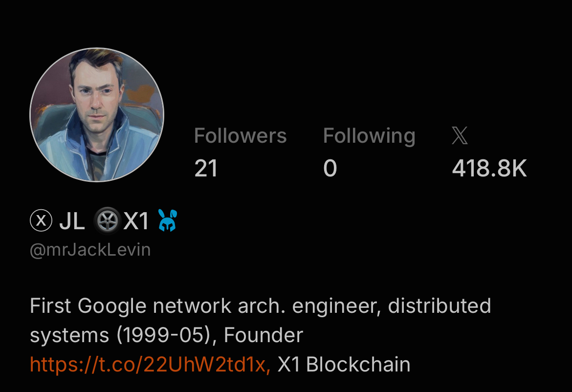Image resolution: width=572 pixels, height=392 pixels.
Task: Click the JL display name text
Action: tap(72, 220)
